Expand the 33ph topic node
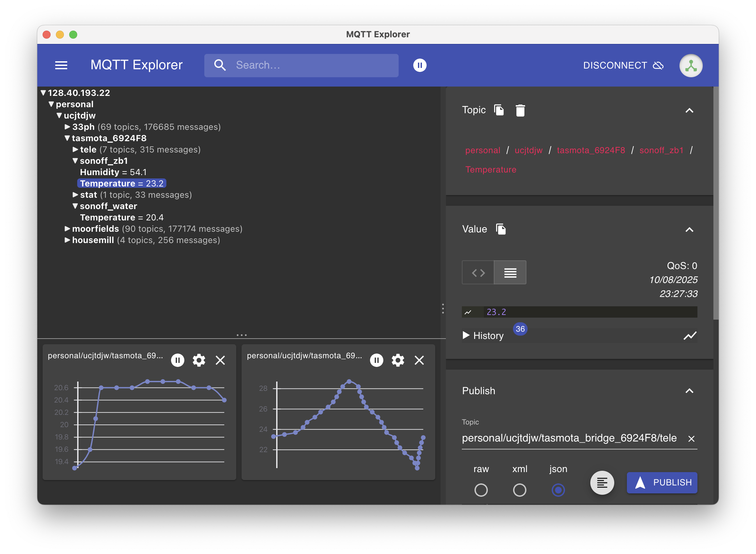Screen dimensions: 756x554 coord(67,127)
